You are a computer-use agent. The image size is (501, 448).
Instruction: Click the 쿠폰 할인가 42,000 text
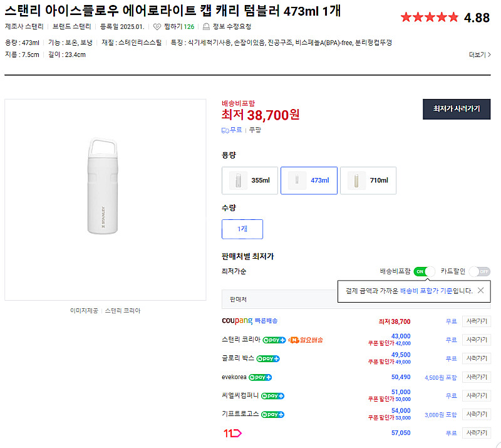(x=389, y=343)
